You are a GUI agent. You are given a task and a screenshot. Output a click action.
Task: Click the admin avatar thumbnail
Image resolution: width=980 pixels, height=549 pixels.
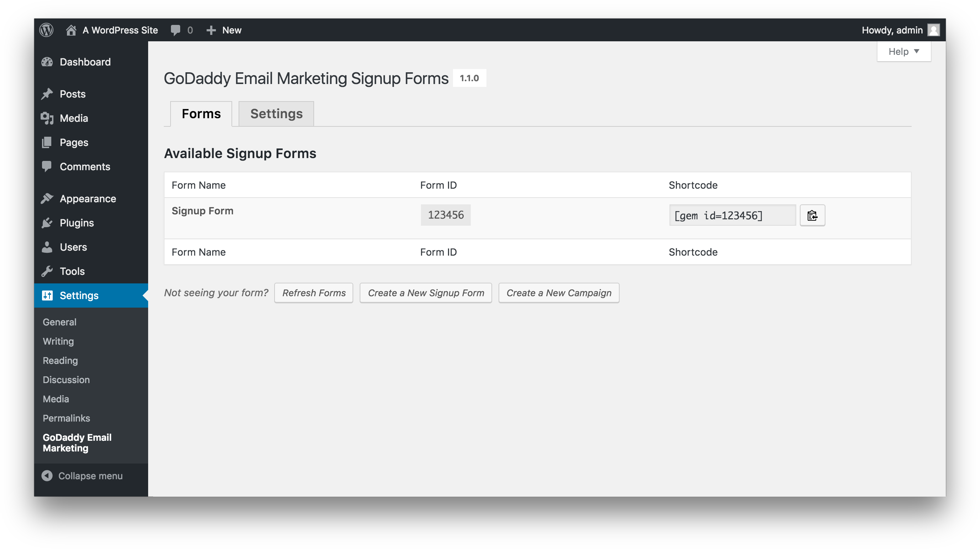tap(934, 30)
